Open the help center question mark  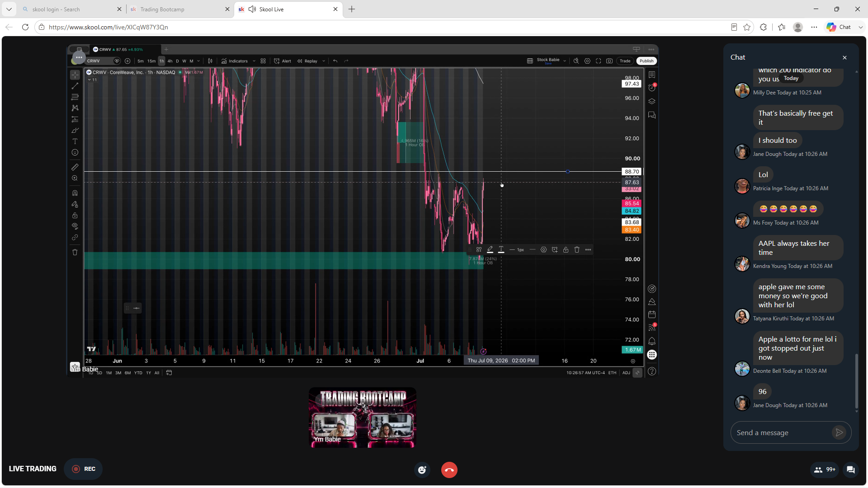point(652,371)
